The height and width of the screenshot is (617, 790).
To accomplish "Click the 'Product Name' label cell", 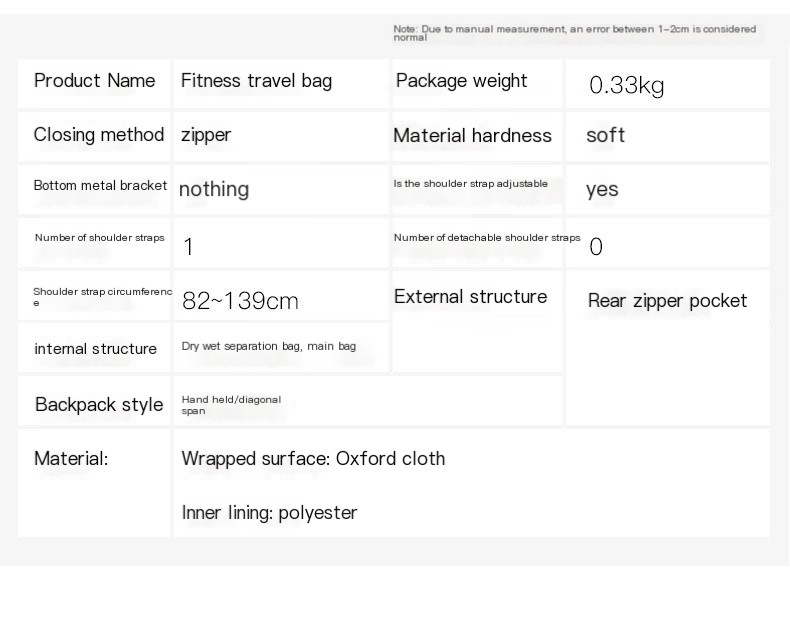I will 95,81.
